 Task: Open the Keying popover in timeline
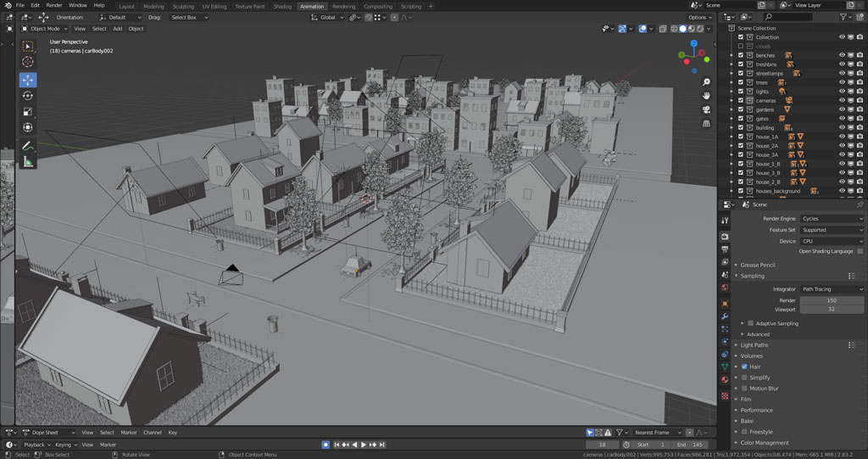click(x=65, y=445)
